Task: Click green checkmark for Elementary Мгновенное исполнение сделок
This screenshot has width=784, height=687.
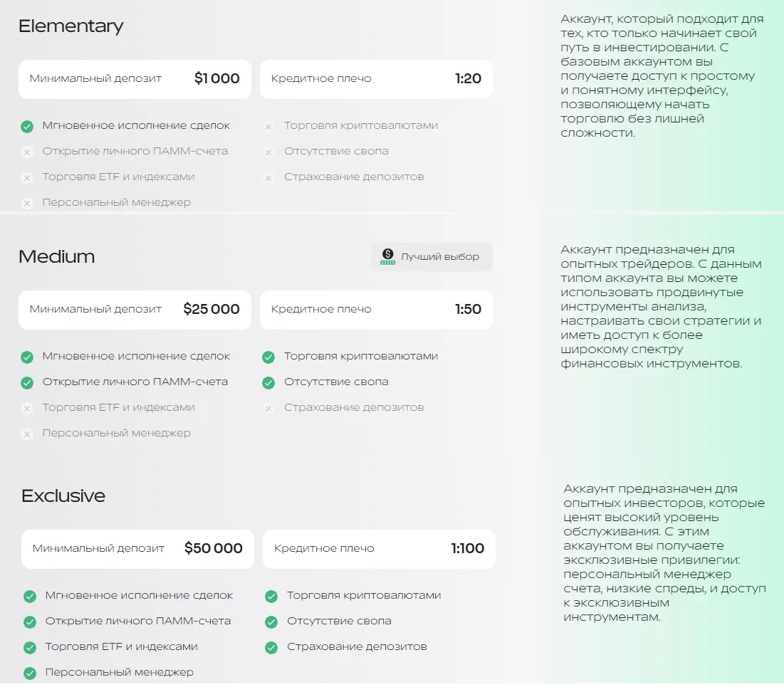Action: pyautogui.click(x=27, y=127)
